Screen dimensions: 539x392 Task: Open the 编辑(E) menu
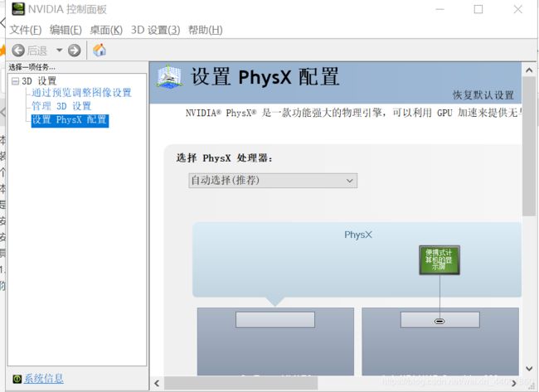click(66, 30)
